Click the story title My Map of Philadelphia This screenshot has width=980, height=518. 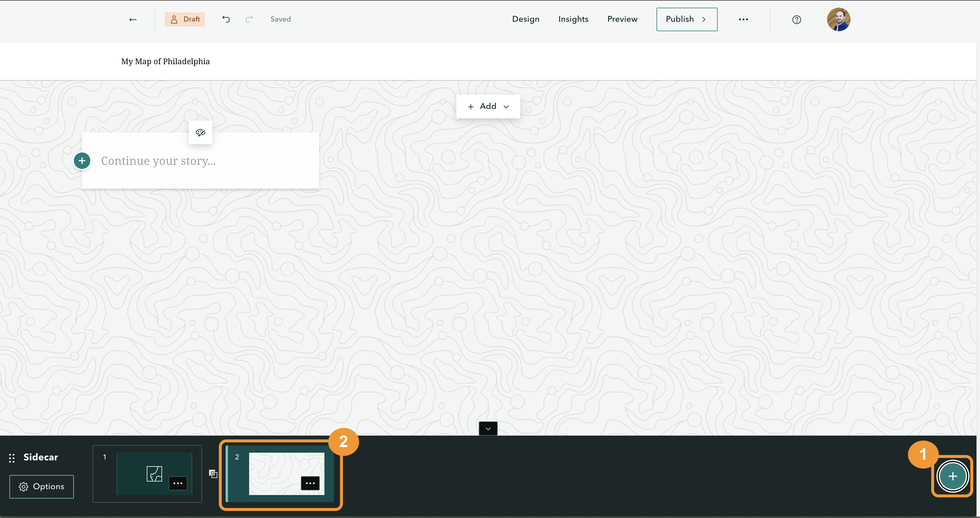coord(166,61)
